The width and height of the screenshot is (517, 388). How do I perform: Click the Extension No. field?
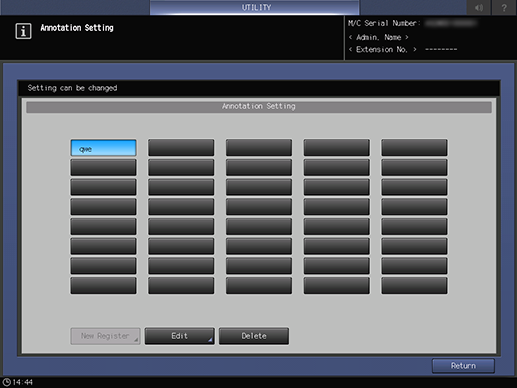403,50
